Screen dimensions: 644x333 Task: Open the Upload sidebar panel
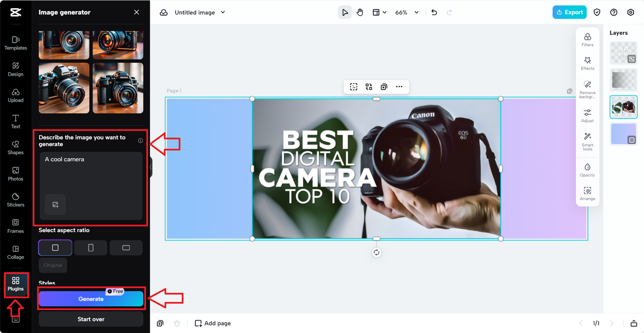click(16, 95)
